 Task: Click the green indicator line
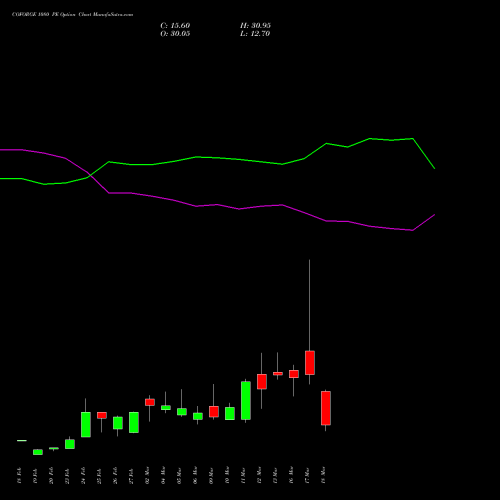click(x=217, y=158)
